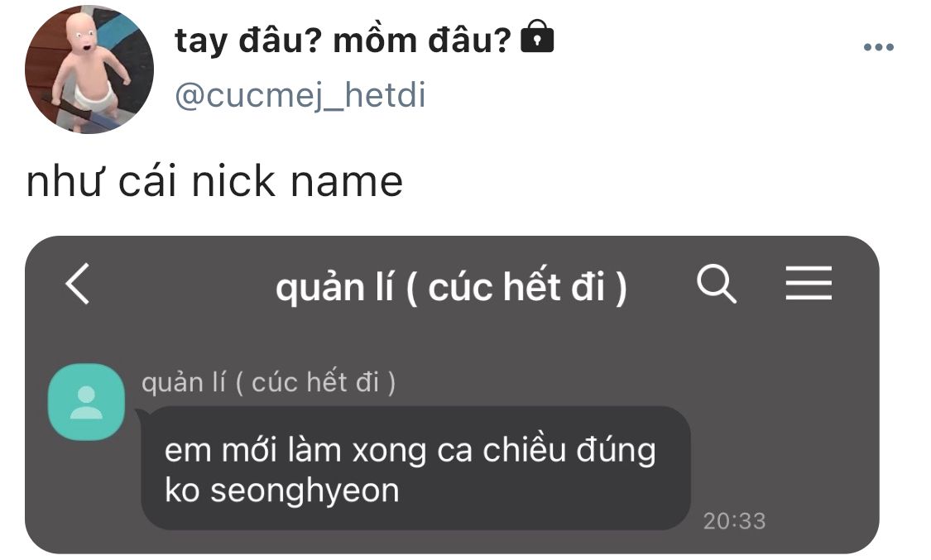Open the tweet's three-dot more options menu
Screen dimensions: 931x560
pyautogui.click(x=878, y=47)
